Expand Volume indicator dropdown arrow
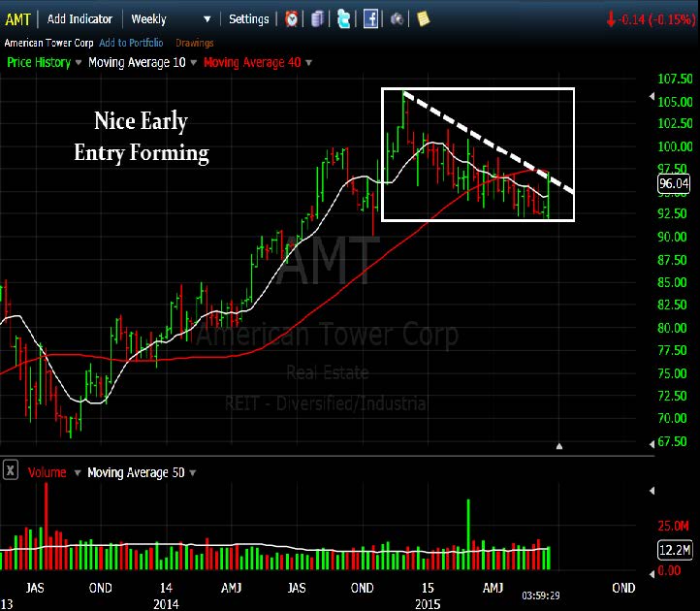The width and height of the screenshot is (700, 611). (x=78, y=472)
